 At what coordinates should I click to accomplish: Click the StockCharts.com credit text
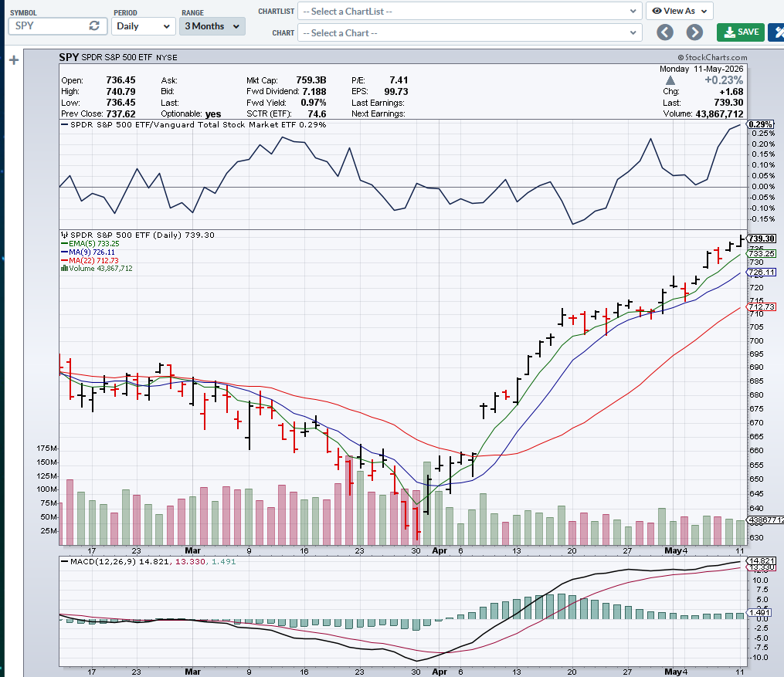tap(712, 57)
